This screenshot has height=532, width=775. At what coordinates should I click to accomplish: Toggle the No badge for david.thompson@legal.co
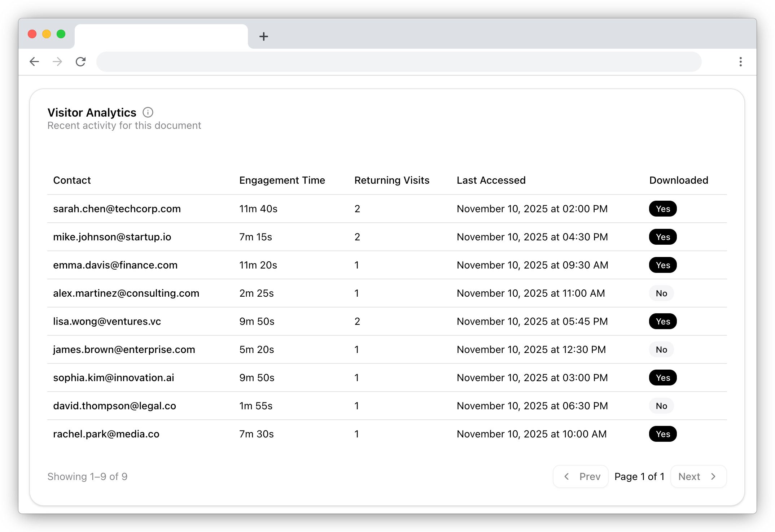[x=661, y=406]
